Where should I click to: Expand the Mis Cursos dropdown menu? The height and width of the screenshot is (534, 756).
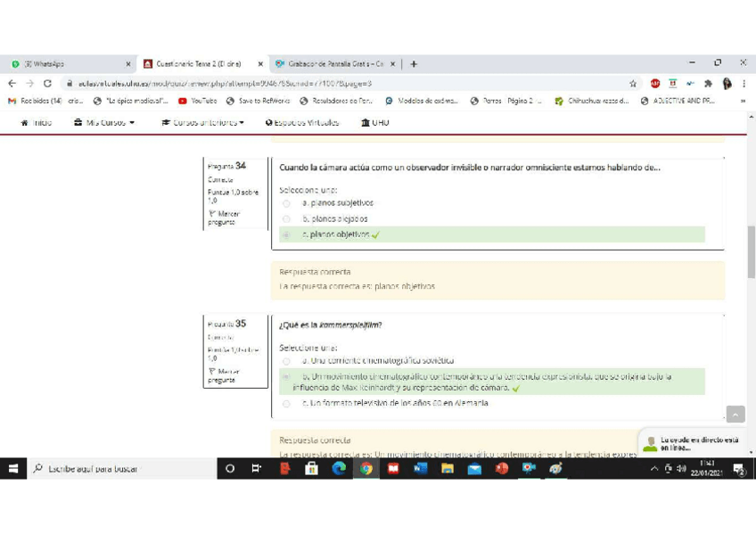pyautogui.click(x=104, y=122)
